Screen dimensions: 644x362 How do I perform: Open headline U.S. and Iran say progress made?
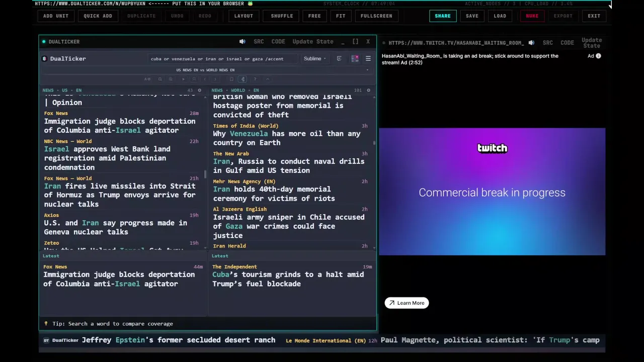point(116,227)
